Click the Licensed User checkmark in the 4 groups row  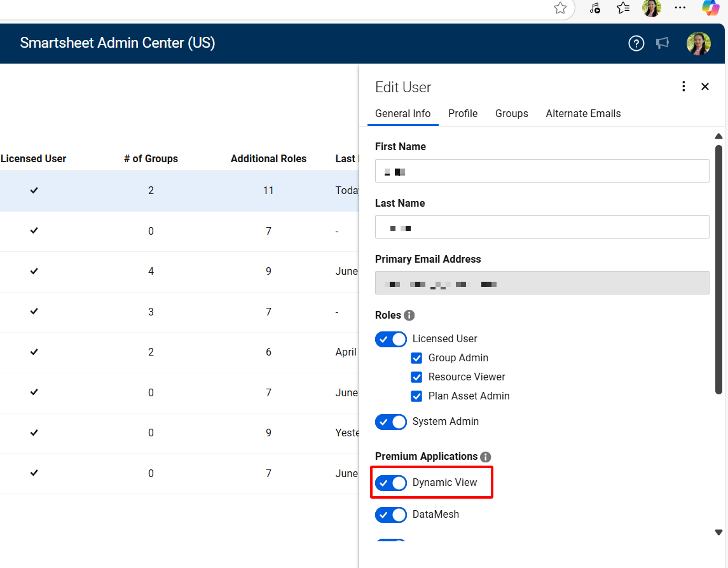click(x=34, y=271)
